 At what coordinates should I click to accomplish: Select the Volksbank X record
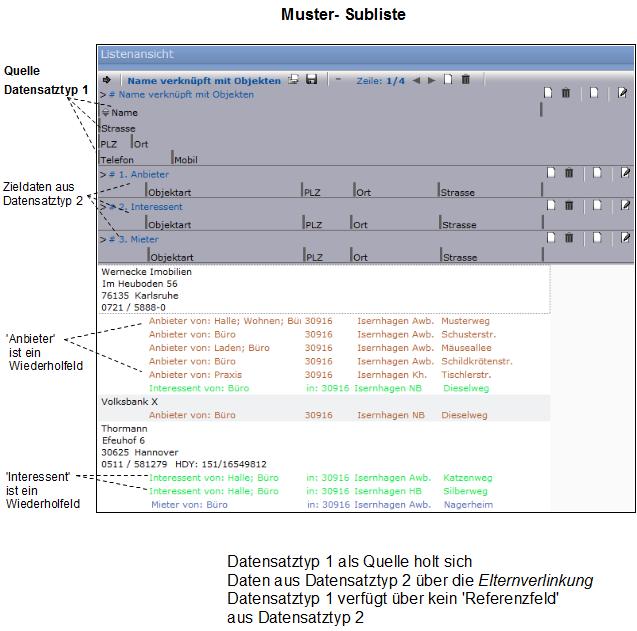click(x=130, y=401)
